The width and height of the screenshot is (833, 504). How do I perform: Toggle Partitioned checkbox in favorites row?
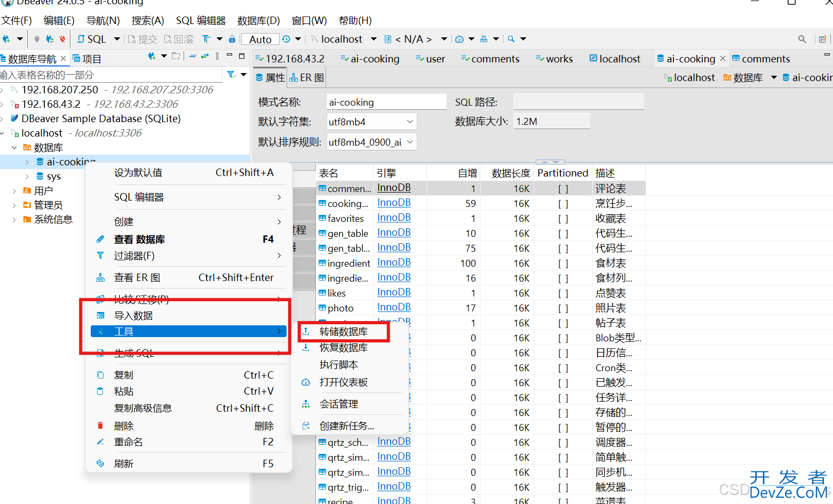[x=563, y=219]
